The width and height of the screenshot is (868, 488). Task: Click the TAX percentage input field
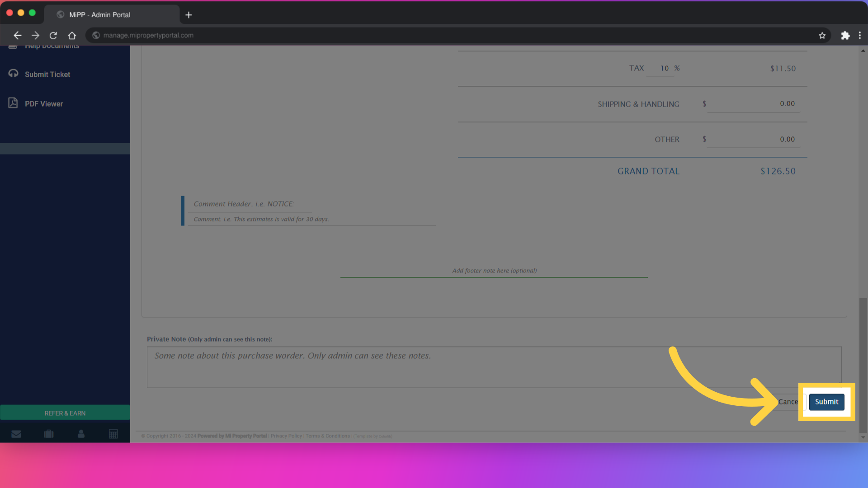pos(664,68)
